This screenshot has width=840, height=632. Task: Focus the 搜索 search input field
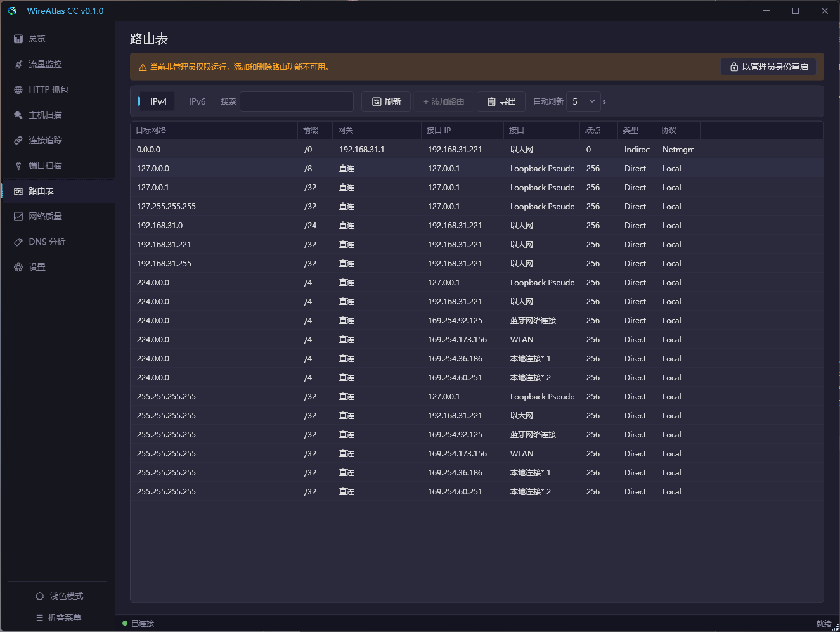pos(297,101)
